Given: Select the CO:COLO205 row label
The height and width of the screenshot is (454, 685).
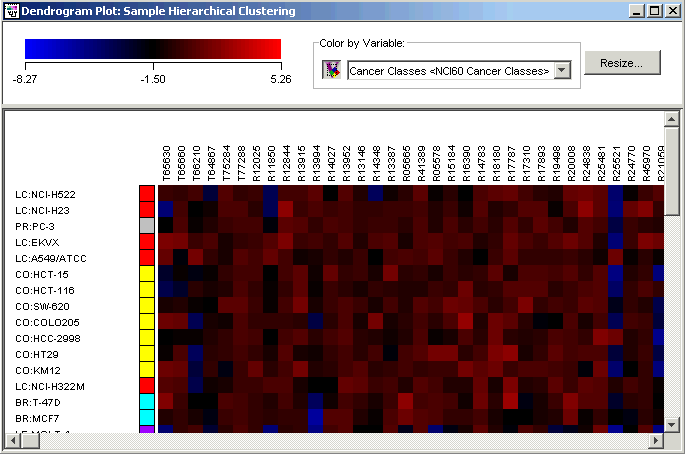Looking at the screenshot, I should [48, 322].
